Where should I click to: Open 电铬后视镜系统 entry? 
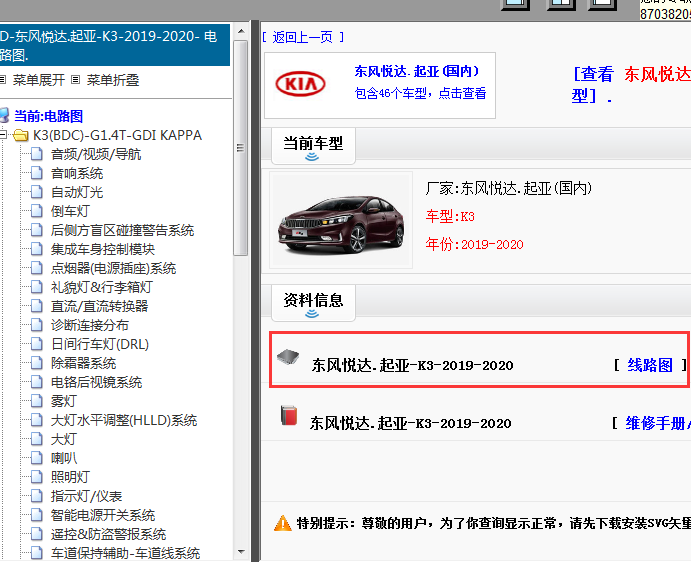pos(96,382)
